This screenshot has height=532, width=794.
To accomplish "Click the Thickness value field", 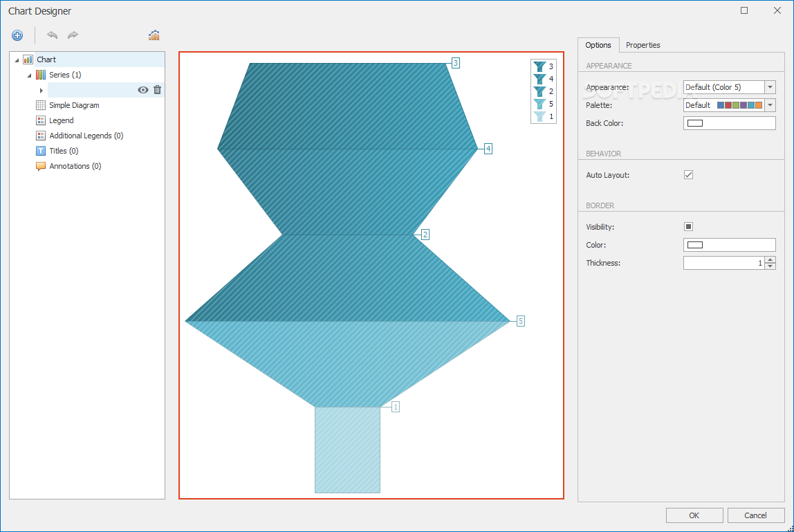I will [x=724, y=263].
